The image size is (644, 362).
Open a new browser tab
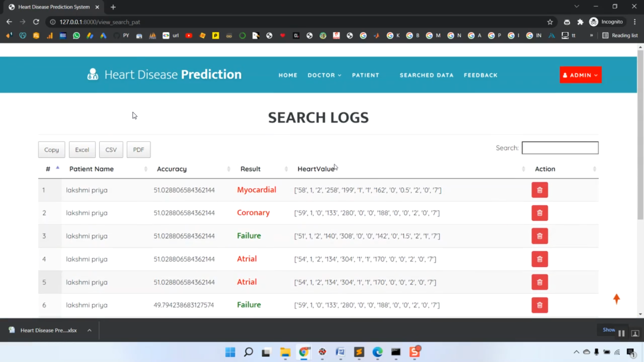point(113,7)
